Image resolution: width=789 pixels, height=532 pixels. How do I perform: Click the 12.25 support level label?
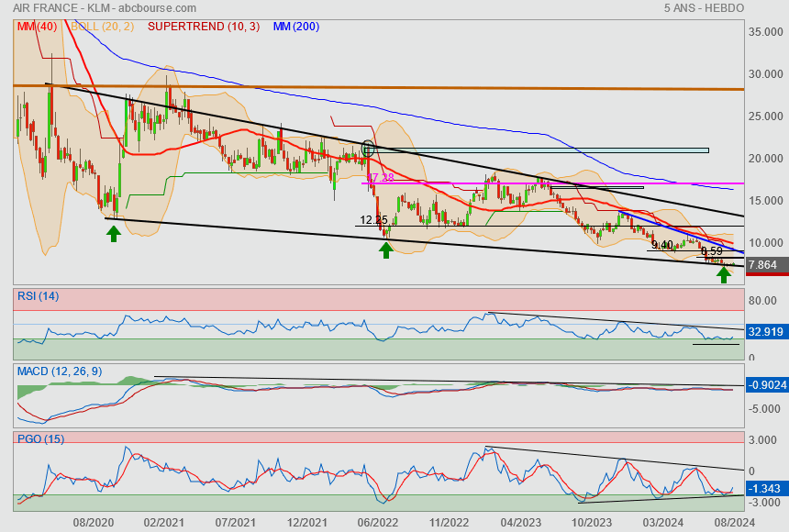pos(374,220)
